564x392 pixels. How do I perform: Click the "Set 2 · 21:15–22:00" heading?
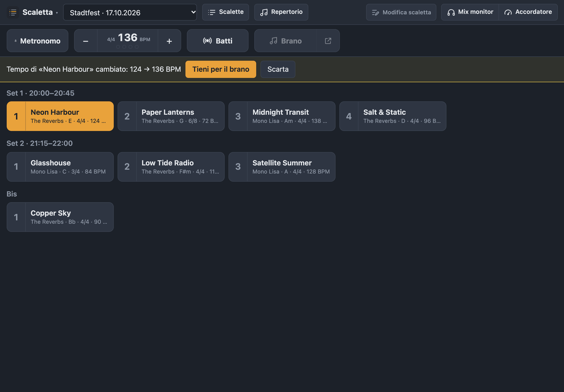[39, 143]
